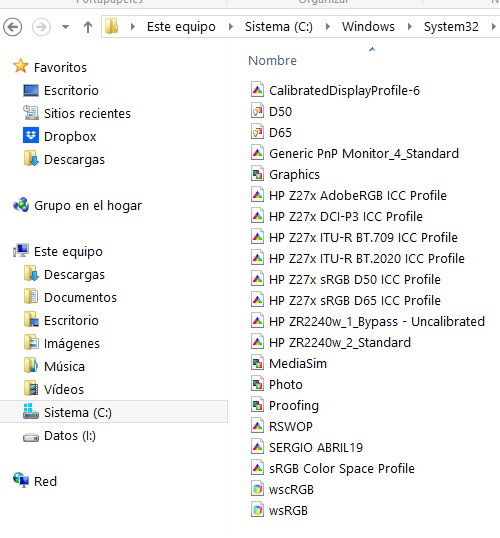Click the folder icon in the address bar
This screenshot has width=500, height=538.
click(x=112, y=26)
